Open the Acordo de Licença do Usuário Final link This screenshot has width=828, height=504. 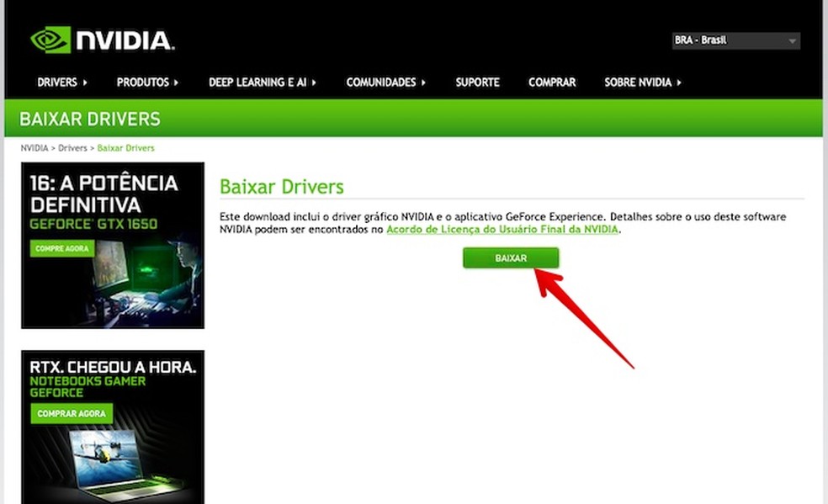click(502, 229)
